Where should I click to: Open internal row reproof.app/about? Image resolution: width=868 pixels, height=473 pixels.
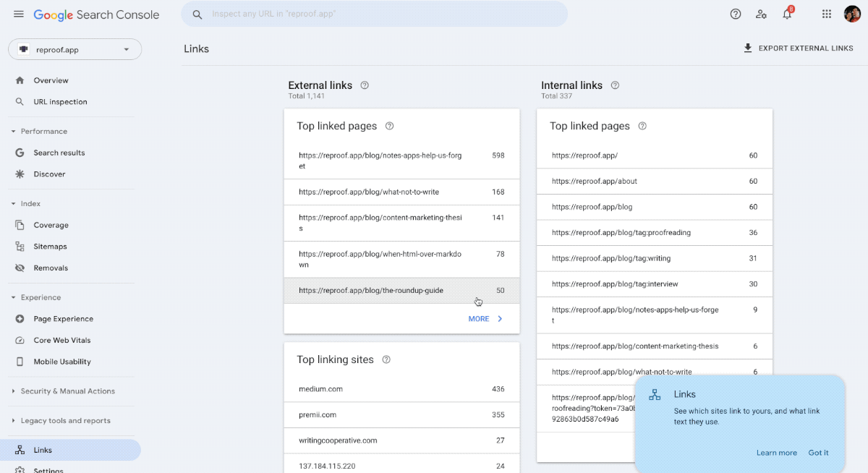coord(655,182)
